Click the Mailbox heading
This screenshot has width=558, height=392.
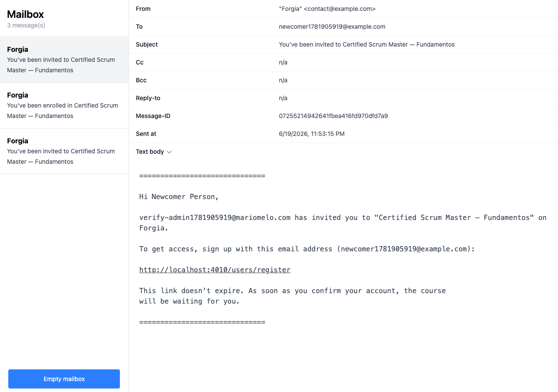[25, 14]
